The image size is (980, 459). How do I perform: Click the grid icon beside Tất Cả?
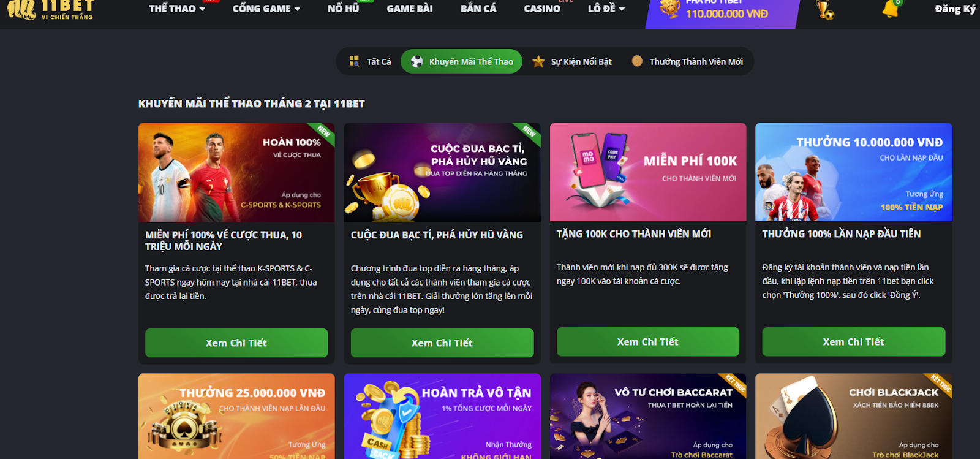(354, 61)
